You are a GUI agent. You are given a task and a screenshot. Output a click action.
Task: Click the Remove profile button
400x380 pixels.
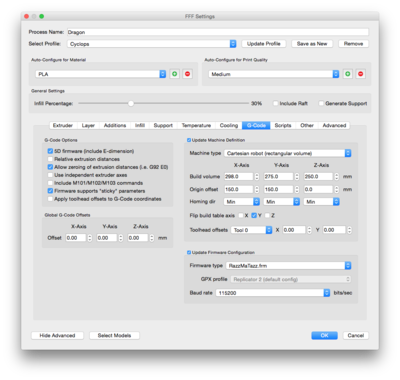353,44
